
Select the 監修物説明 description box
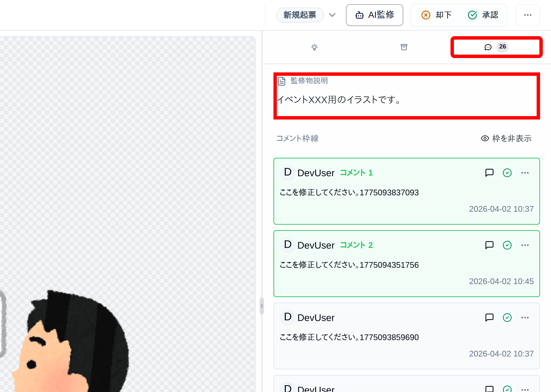pos(406,96)
